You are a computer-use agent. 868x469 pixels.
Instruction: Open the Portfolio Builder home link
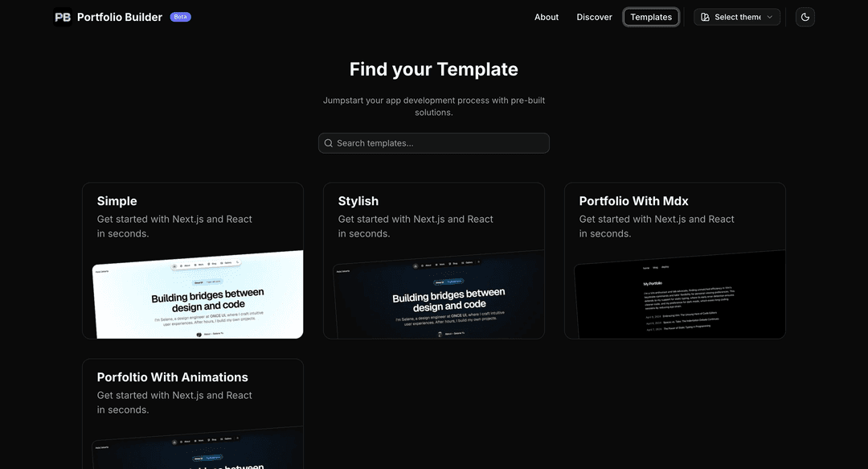point(120,17)
